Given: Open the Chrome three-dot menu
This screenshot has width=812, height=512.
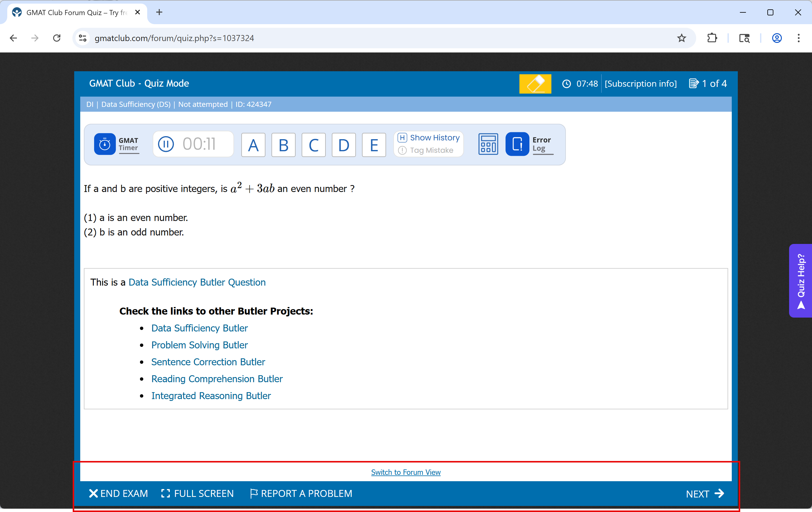Looking at the screenshot, I should coord(798,38).
